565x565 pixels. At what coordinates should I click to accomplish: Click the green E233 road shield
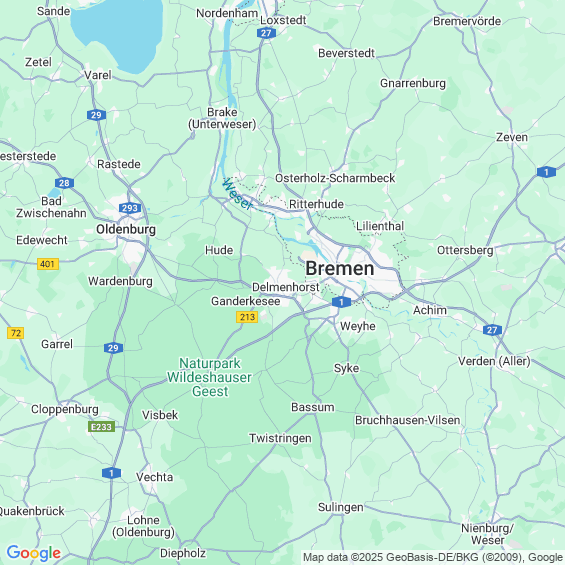point(102,427)
